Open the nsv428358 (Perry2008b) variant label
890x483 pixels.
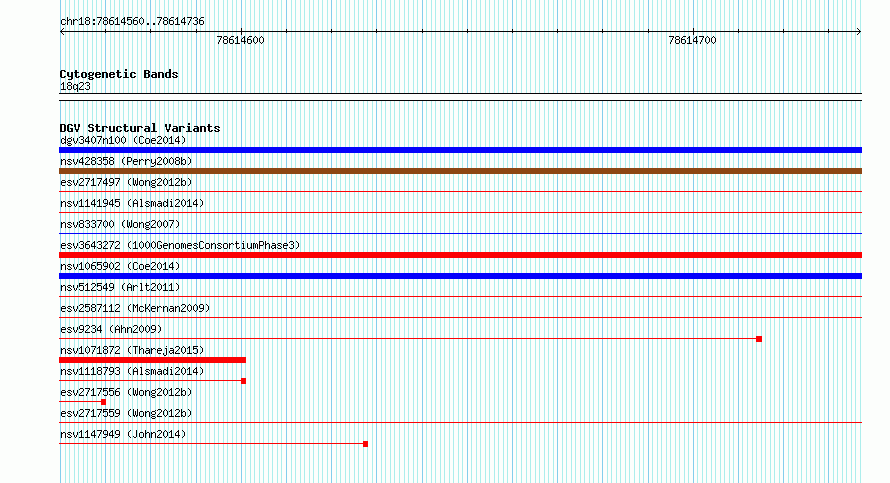click(126, 161)
